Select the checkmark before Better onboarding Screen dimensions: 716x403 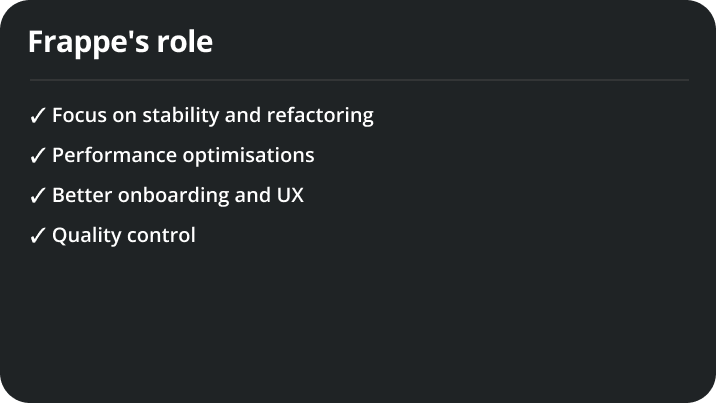point(37,197)
